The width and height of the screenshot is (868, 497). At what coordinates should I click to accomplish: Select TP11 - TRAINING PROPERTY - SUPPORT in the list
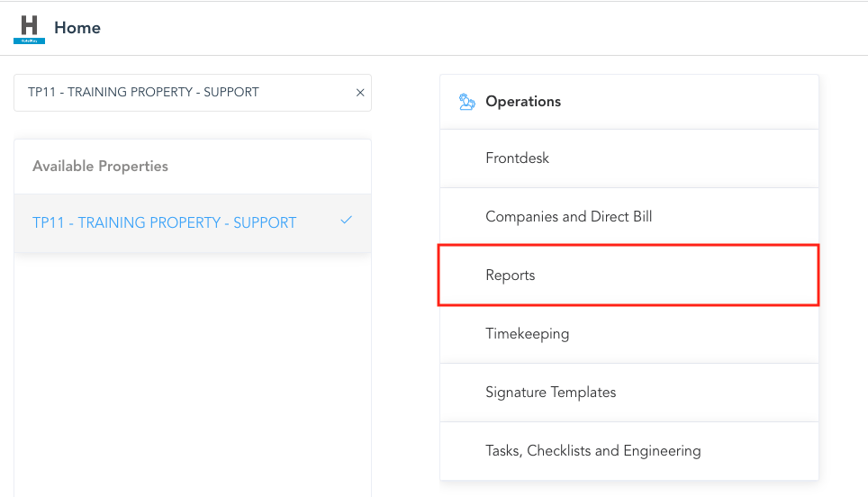coord(164,222)
